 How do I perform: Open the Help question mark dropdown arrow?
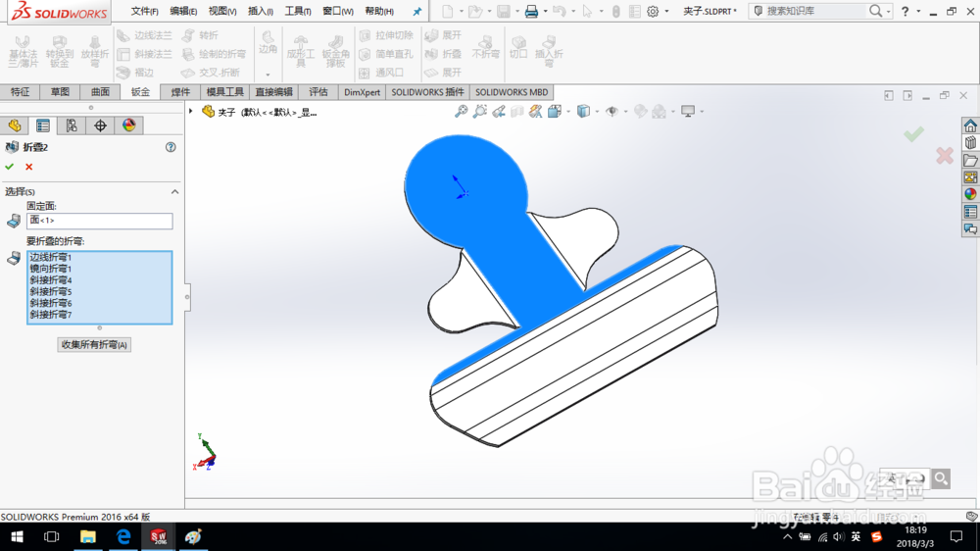pyautogui.click(x=918, y=11)
